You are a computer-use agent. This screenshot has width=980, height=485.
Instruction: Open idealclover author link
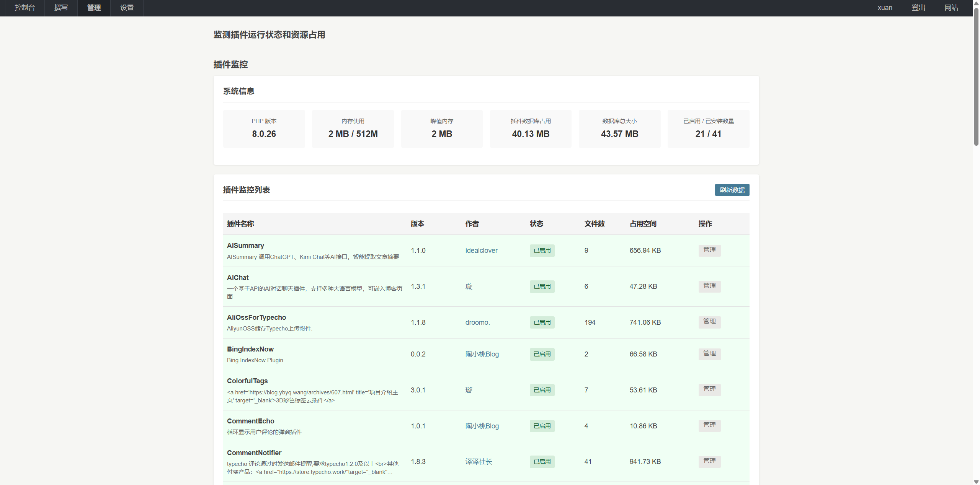(x=481, y=251)
